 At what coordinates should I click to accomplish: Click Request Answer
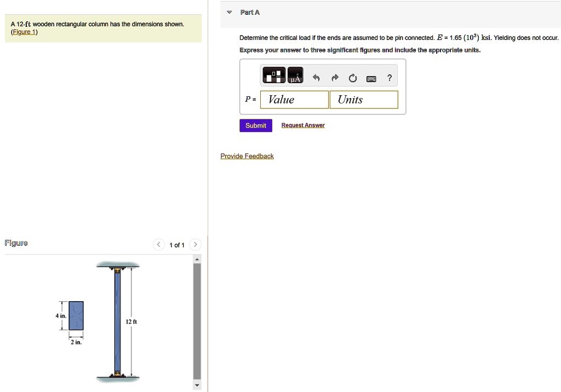click(302, 125)
